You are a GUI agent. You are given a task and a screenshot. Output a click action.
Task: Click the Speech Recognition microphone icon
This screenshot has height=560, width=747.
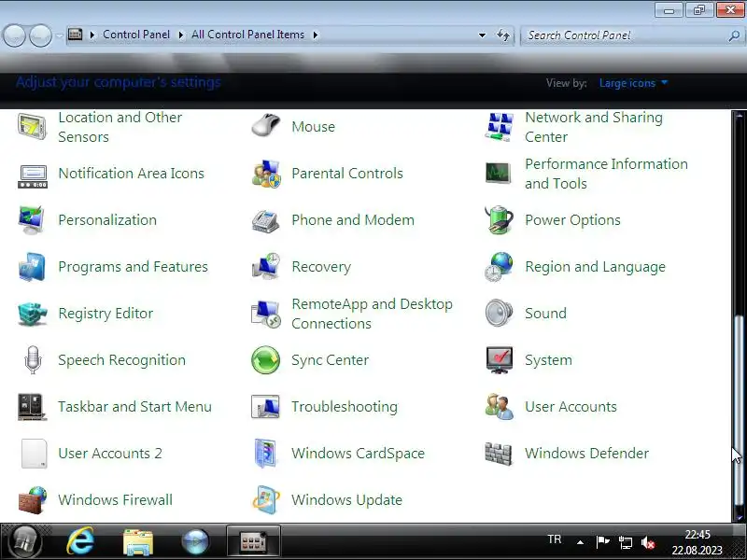click(x=33, y=360)
